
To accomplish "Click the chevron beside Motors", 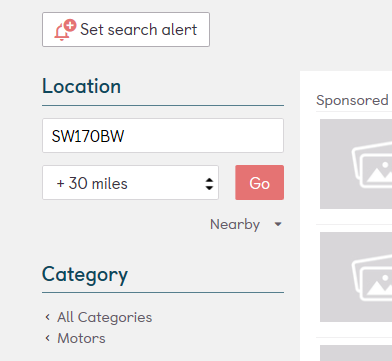I will (48, 338).
